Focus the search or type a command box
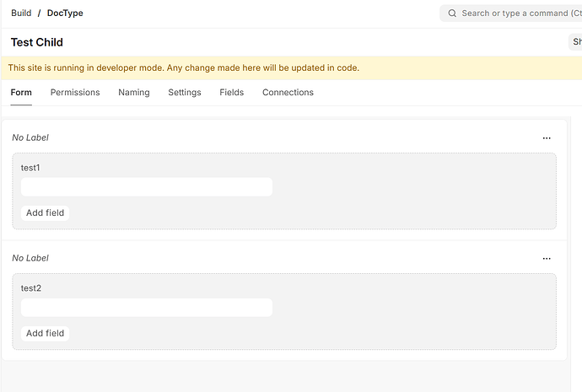 tap(516, 13)
